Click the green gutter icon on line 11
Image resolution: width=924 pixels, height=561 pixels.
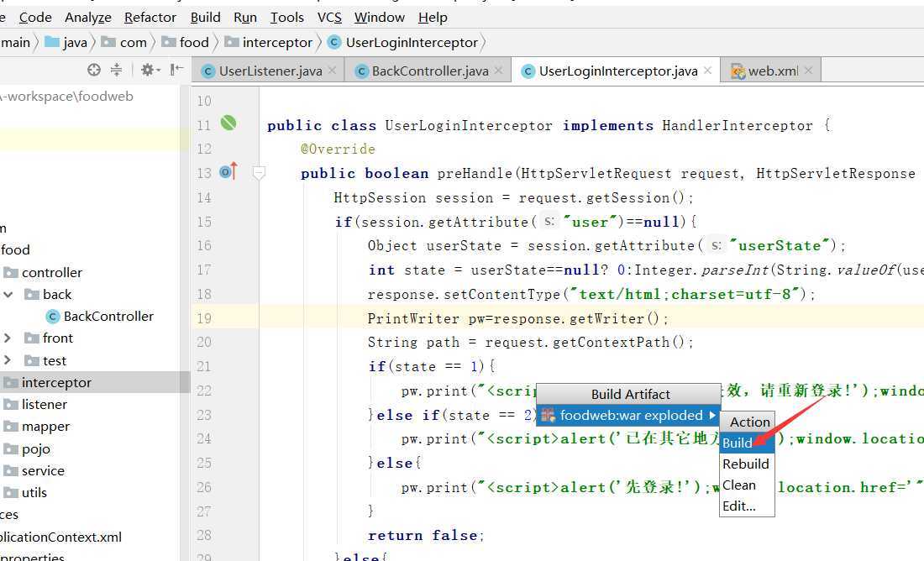(x=228, y=123)
